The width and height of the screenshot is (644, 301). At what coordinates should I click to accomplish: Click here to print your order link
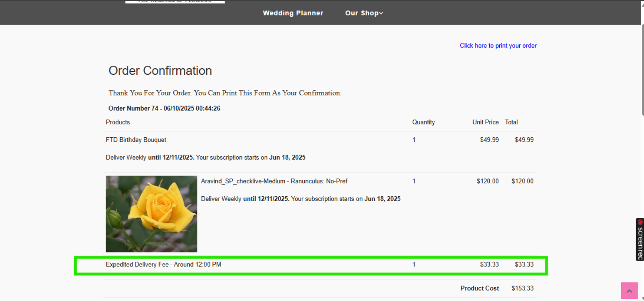click(x=498, y=46)
